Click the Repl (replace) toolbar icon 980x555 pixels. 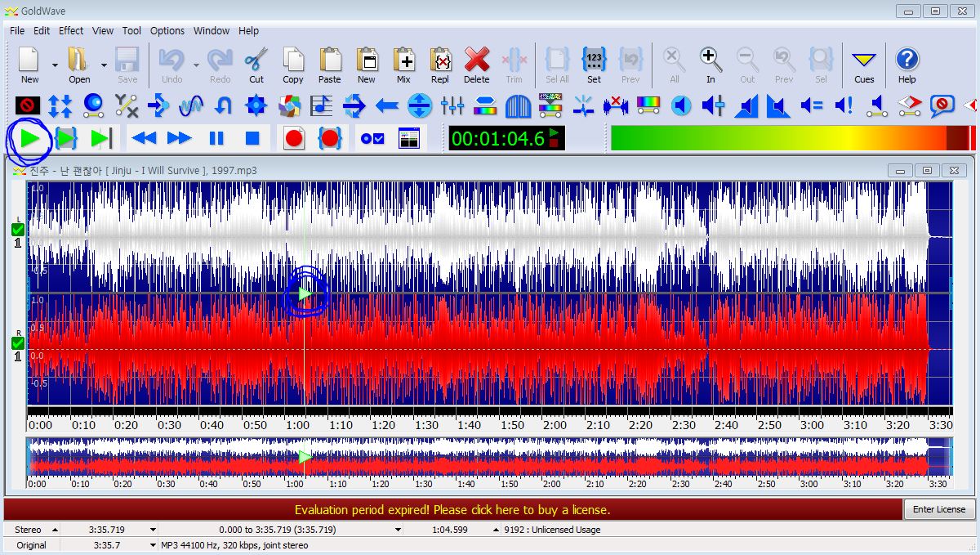pyautogui.click(x=440, y=65)
